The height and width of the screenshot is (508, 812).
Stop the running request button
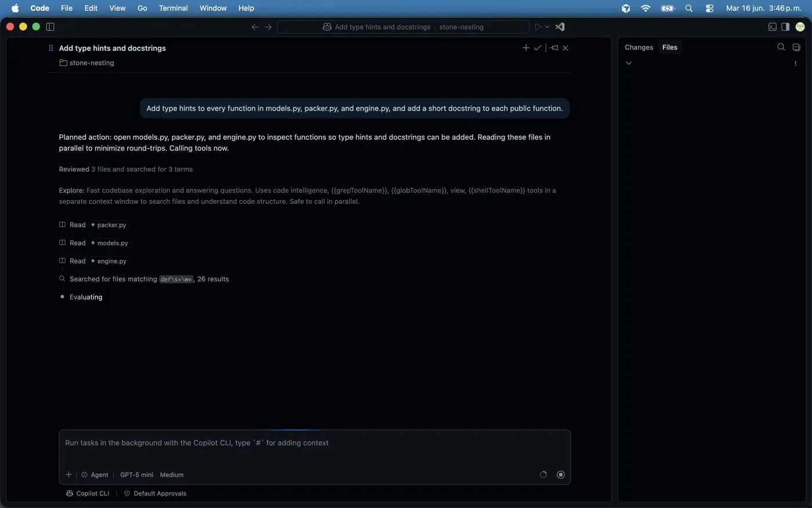point(561,474)
